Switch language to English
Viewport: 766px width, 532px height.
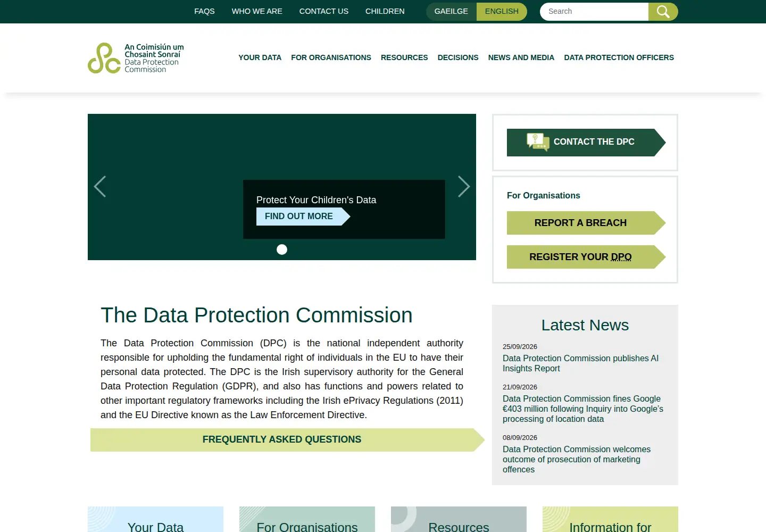[x=502, y=12]
